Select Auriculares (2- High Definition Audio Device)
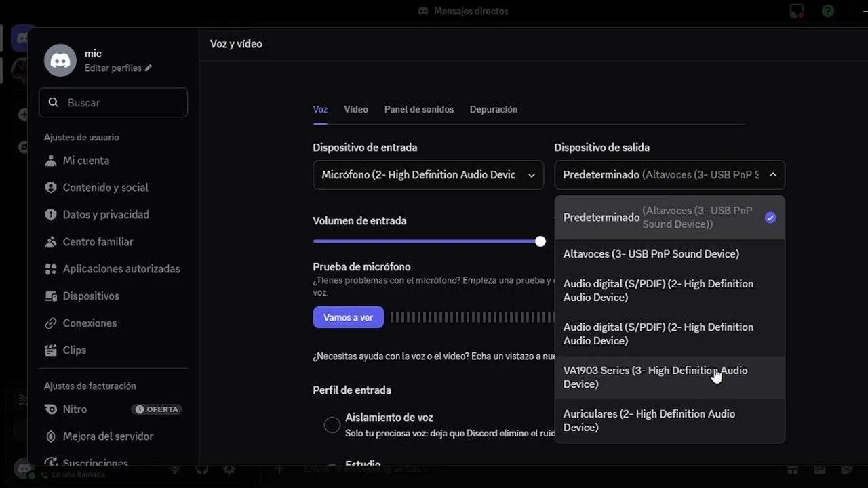Screen dimensions: 868x488 click(669, 421)
